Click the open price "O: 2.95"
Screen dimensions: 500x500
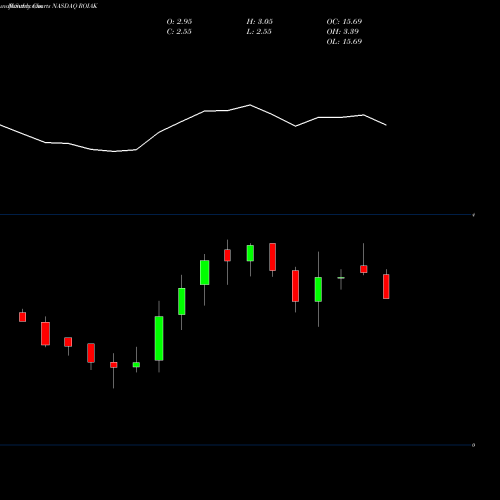[179, 21]
